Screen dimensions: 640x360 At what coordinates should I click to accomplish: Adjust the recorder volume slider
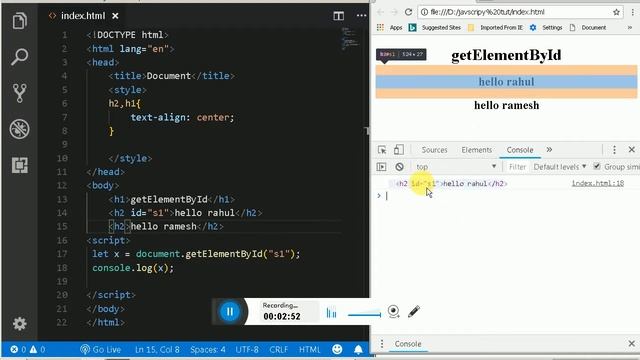pyautogui.click(x=364, y=314)
